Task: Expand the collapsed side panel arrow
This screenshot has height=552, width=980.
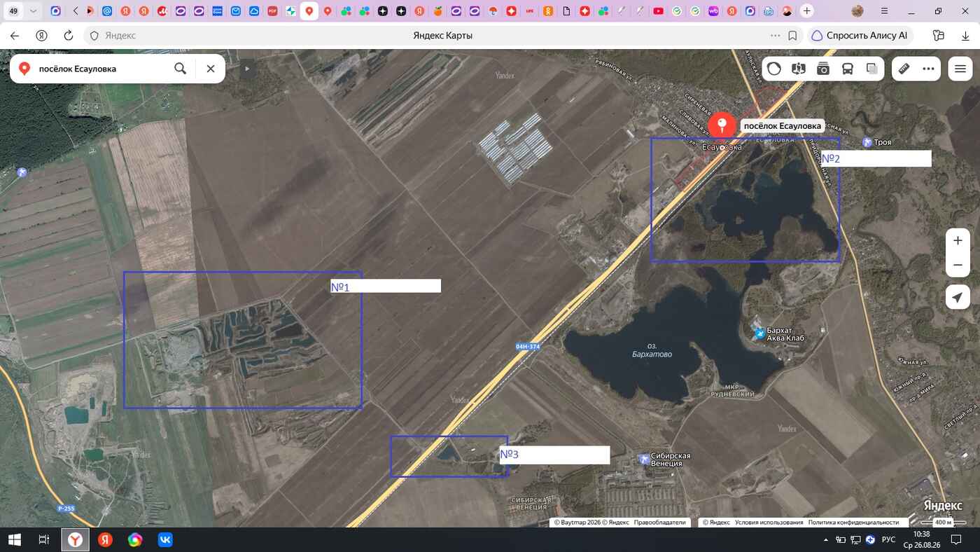Action: pos(246,69)
